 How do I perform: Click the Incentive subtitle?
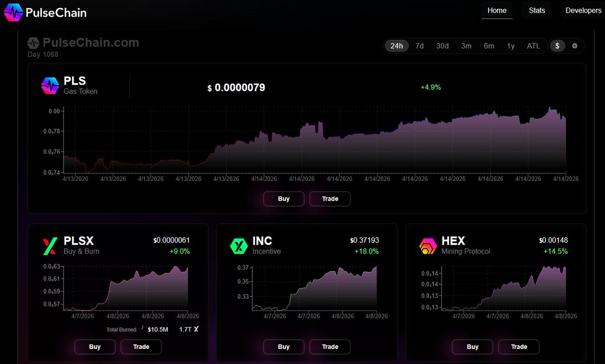267,251
